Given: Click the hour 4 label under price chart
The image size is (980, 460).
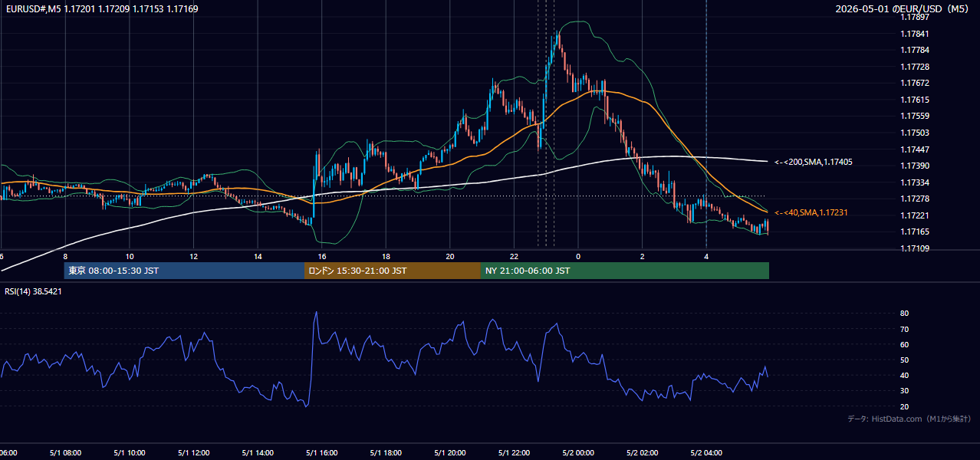Looking at the screenshot, I should [706, 256].
